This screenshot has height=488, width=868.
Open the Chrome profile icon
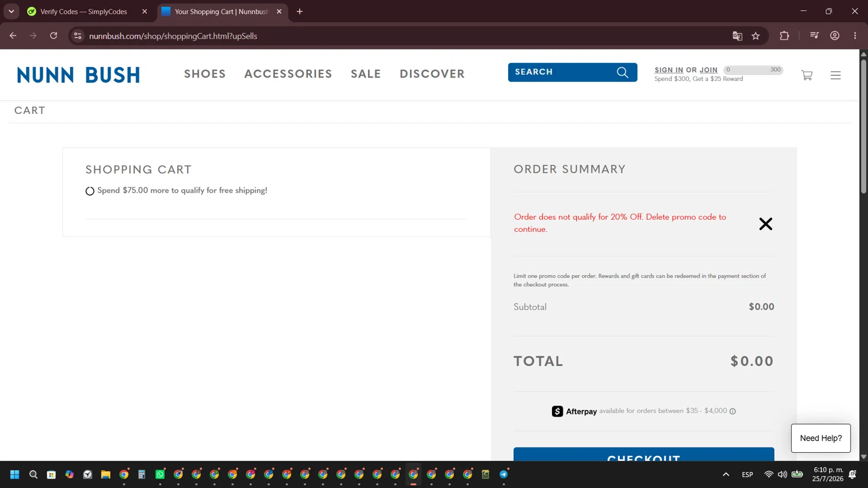pyautogui.click(x=834, y=36)
